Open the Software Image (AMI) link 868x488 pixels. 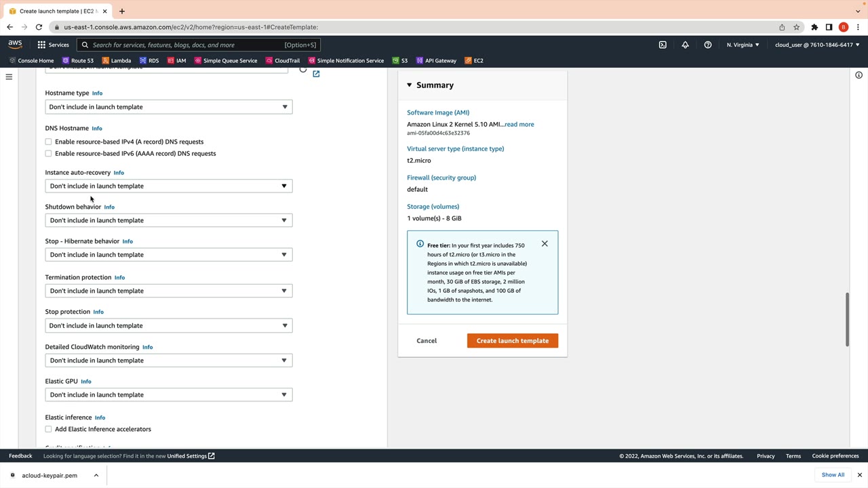click(438, 113)
